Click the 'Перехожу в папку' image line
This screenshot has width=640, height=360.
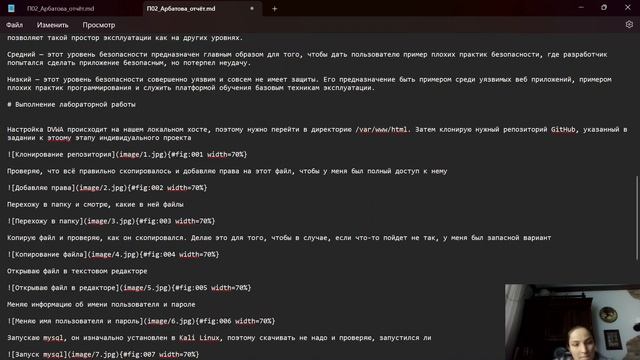pyautogui.click(x=111, y=221)
